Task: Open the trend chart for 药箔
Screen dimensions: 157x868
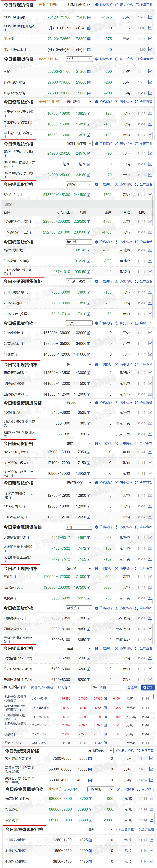Action: pos(150,72)
